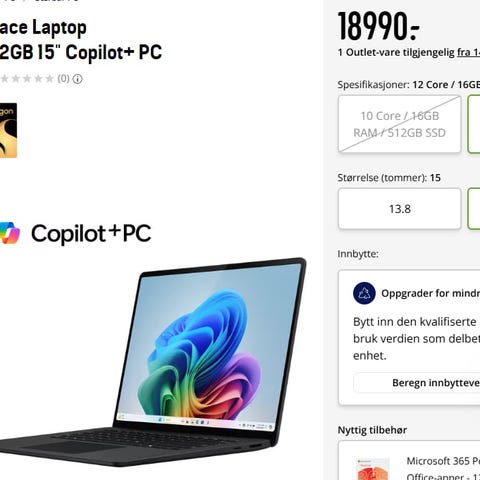The width and height of the screenshot is (480, 480).
Task: Select the green-outlined 15 inch size option
Action: click(474, 209)
